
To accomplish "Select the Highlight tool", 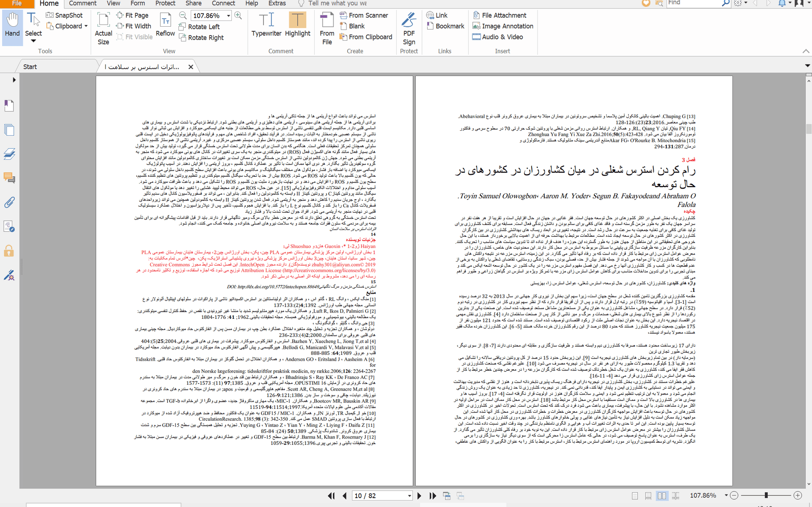I will tap(297, 25).
